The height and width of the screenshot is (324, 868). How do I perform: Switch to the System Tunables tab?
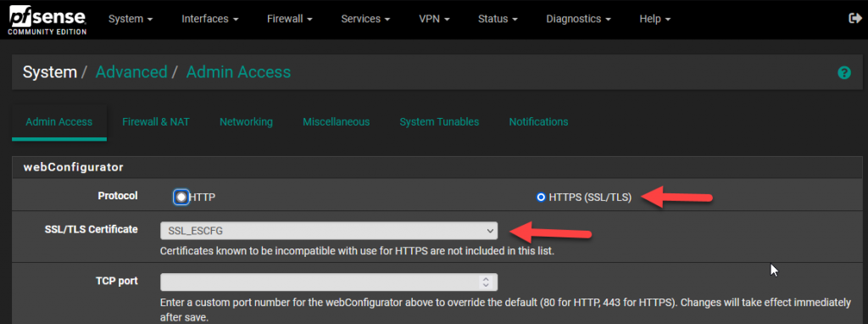(439, 122)
